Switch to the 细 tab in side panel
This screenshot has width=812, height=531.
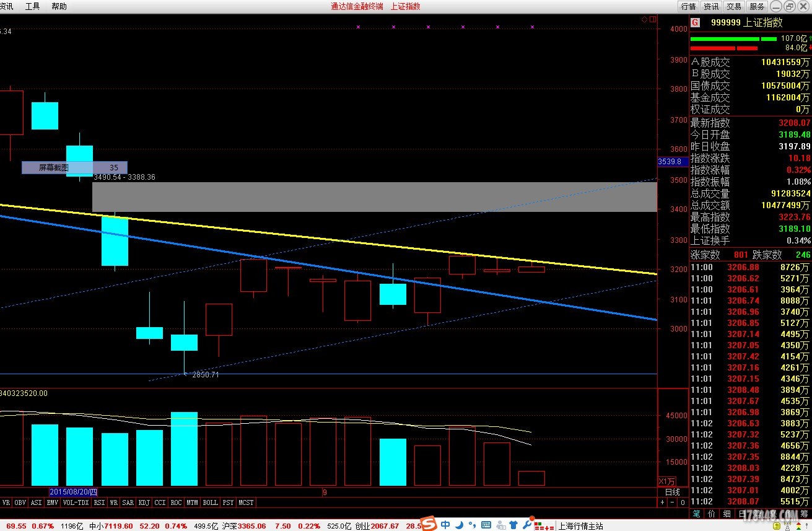(x=727, y=514)
